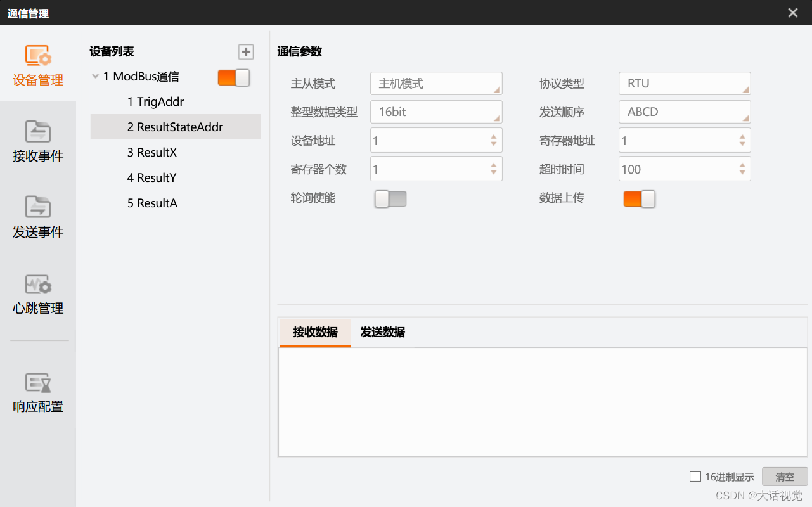The image size is (812, 507).
Task: Disable the 数据上传 data upload switch
Action: (639, 199)
